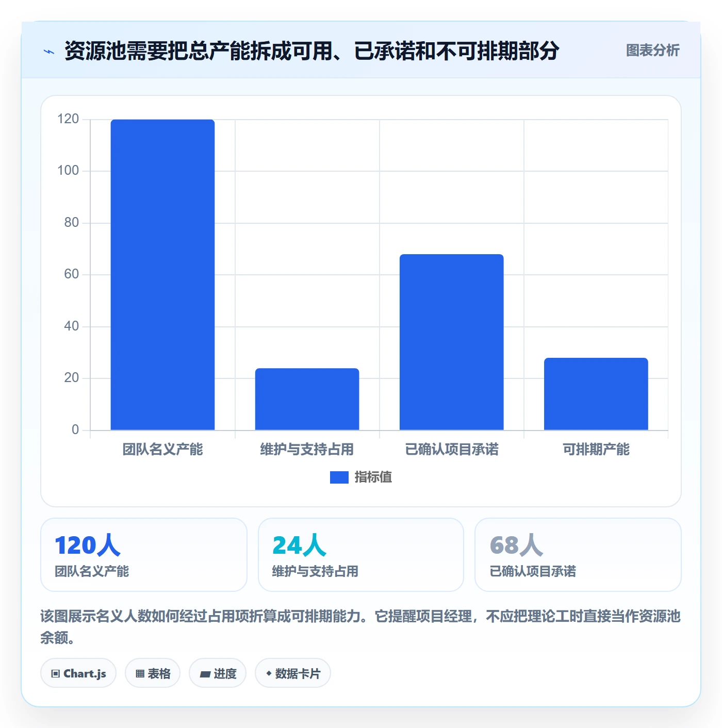Click the 指标值 legend label

(x=373, y=477)
